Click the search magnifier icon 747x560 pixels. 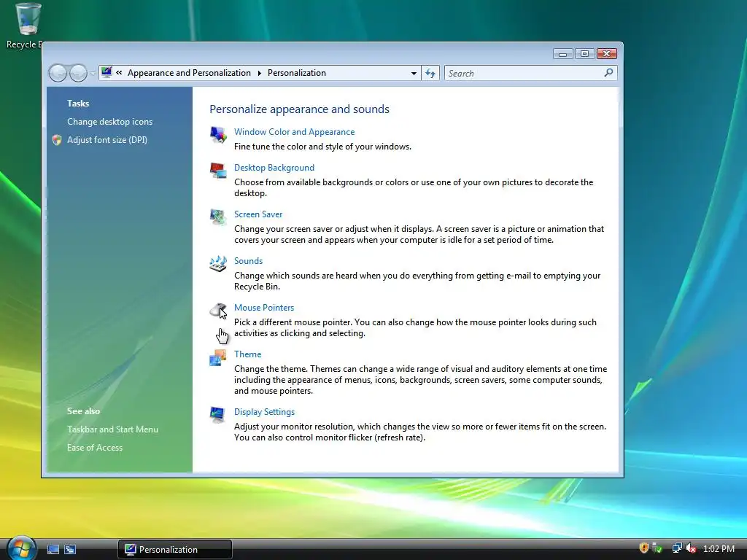click(x=608, y=73)
